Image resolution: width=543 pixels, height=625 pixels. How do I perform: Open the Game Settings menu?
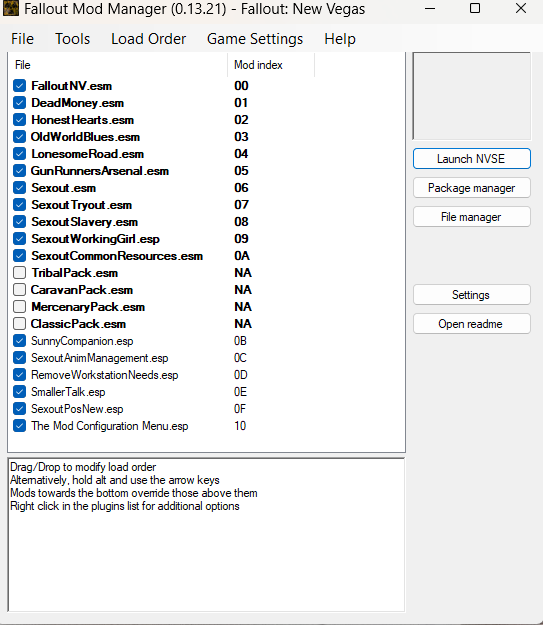click(255, 39)
